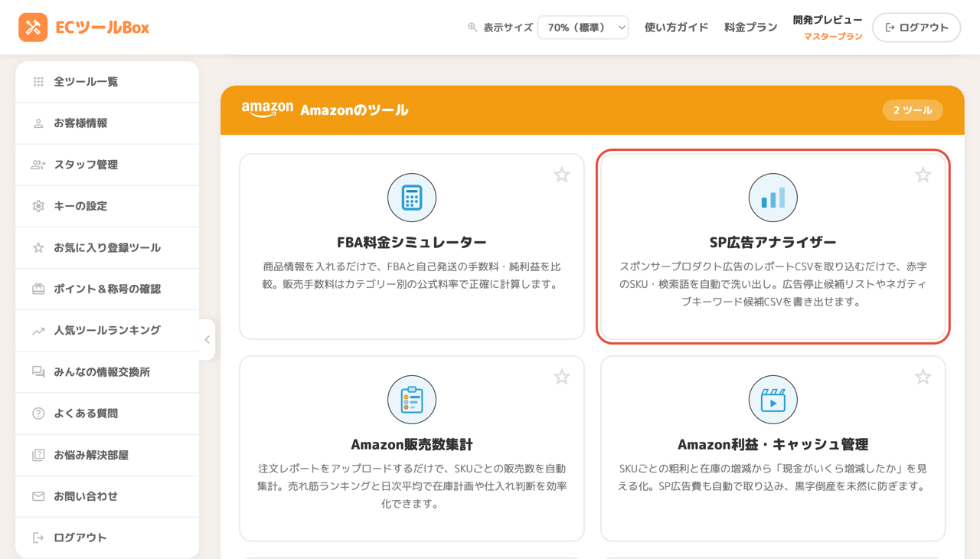Open 人気ツールランキング in the sidebar

pyautogui.click(x=107, y=330)
